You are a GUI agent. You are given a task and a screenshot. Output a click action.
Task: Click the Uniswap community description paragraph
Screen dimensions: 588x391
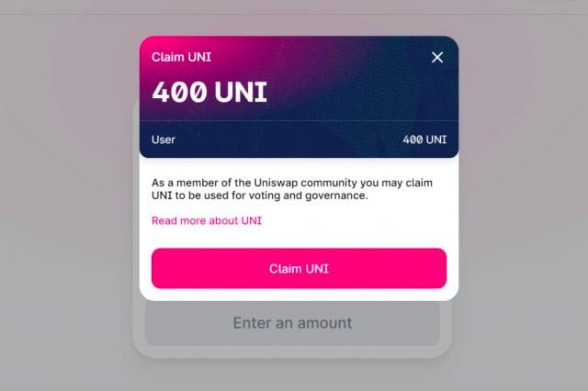coord(292,189)
